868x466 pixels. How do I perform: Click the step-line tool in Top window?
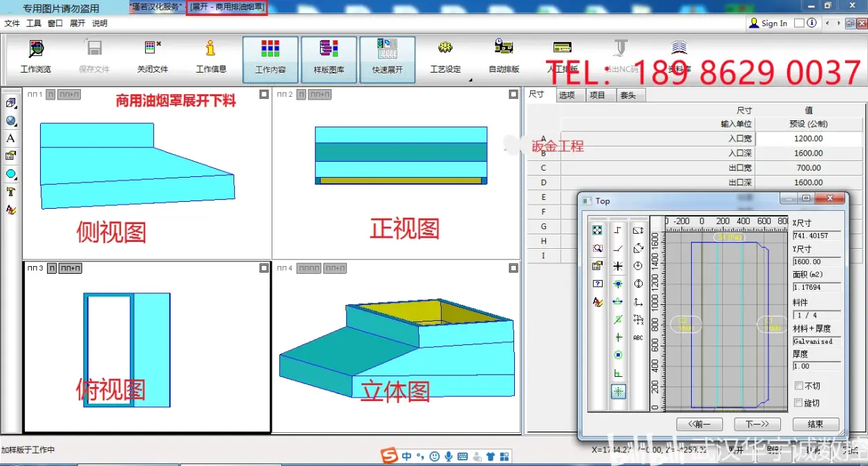618,230
